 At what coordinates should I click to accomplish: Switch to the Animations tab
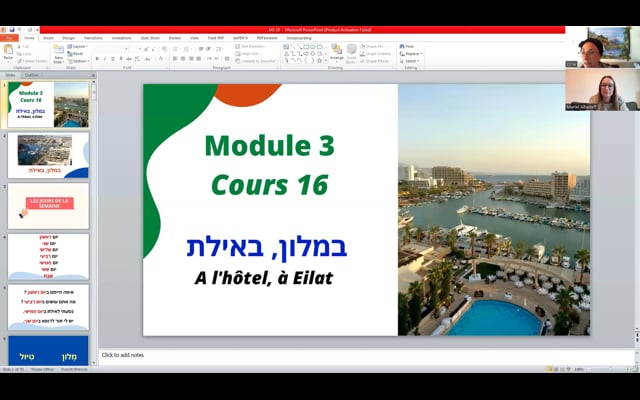click(x=121, y=38)
